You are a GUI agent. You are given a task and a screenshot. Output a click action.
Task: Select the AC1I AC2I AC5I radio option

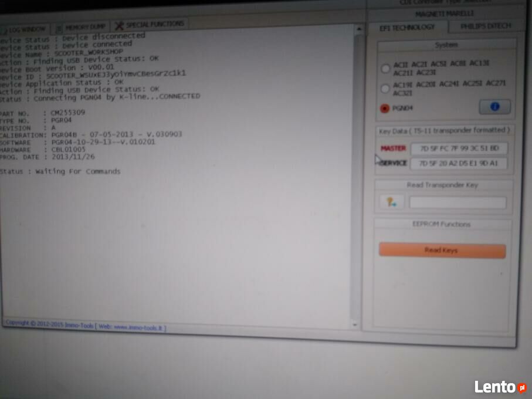[385, 69]
